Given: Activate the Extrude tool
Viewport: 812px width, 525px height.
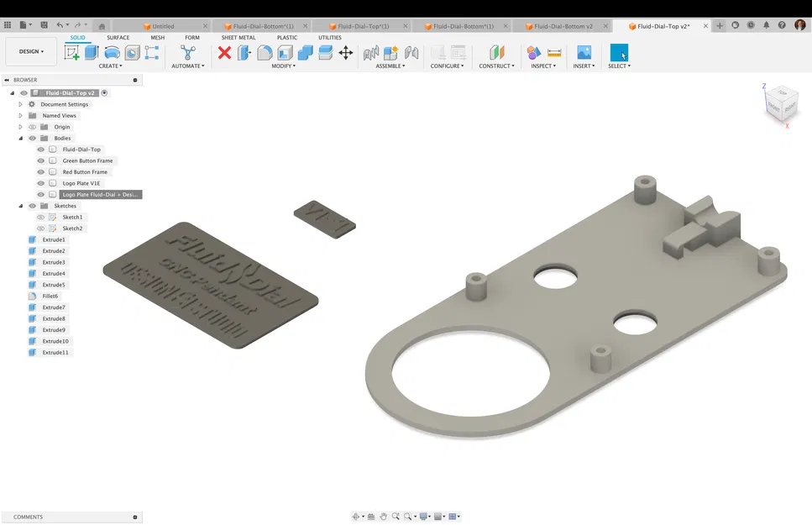Looking at the screenshot, I should (91, 53).
